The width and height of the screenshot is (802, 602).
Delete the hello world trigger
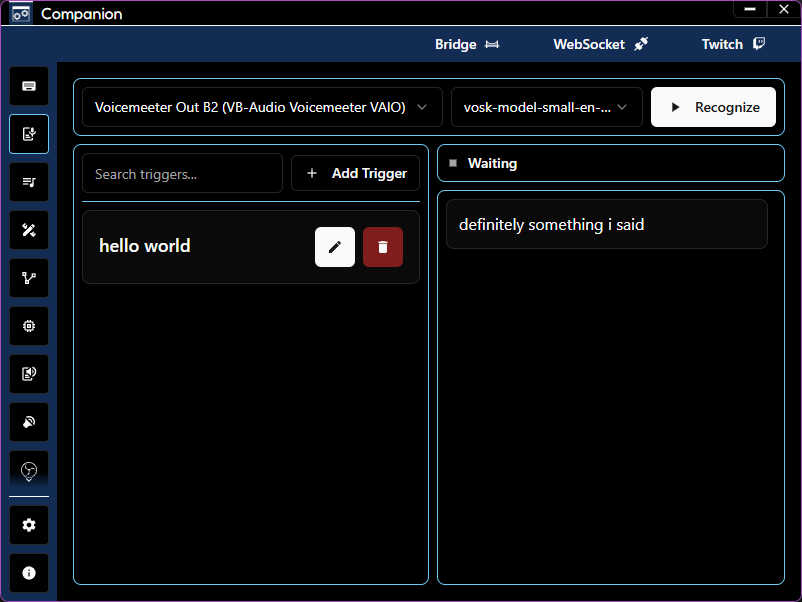383,247
